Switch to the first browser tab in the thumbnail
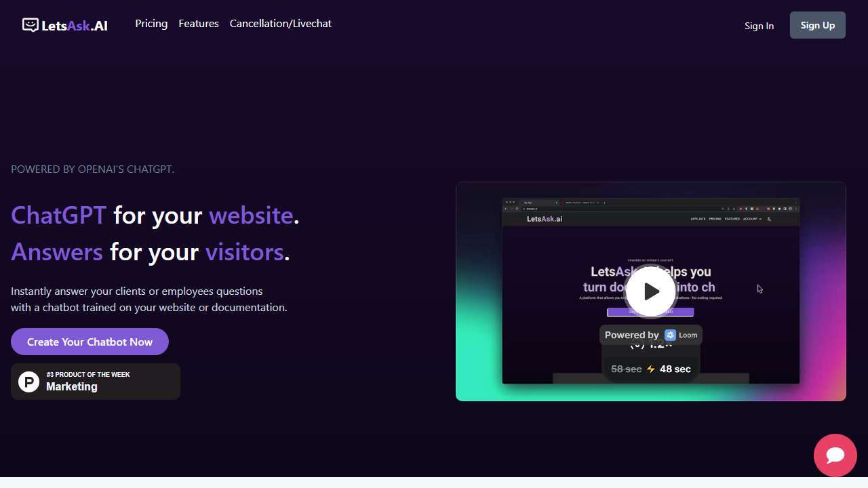This screenshot has height=488, width=868. (528, 201)
